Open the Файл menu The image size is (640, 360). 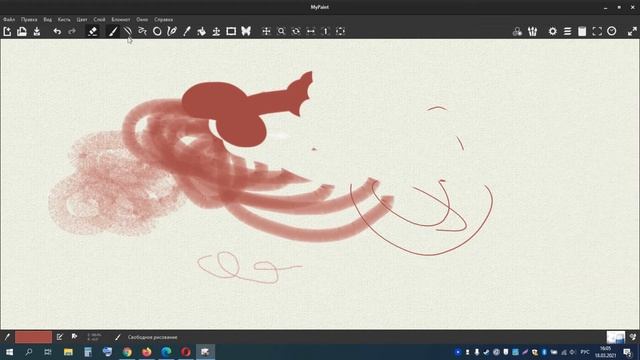click(x=9, y=19)
